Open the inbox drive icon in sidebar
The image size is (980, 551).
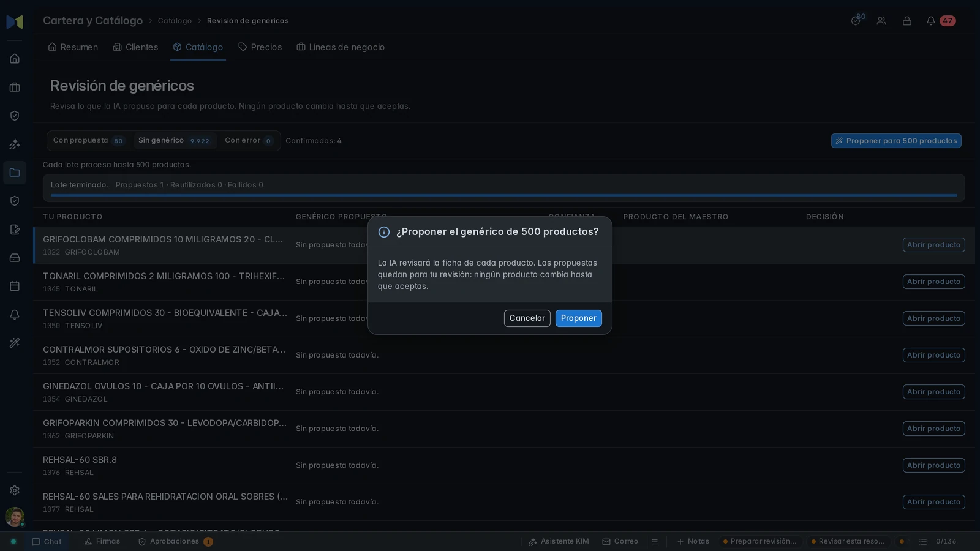point(15,258)
